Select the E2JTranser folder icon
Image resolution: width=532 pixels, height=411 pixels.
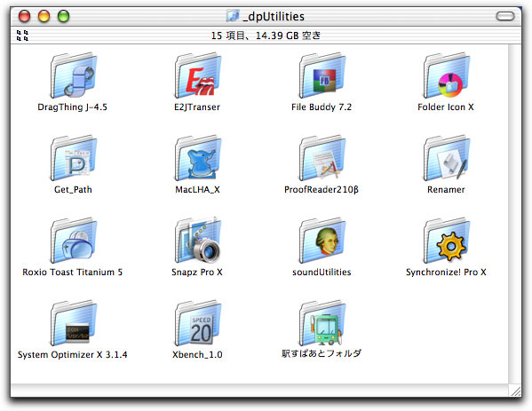pos(198,75)
